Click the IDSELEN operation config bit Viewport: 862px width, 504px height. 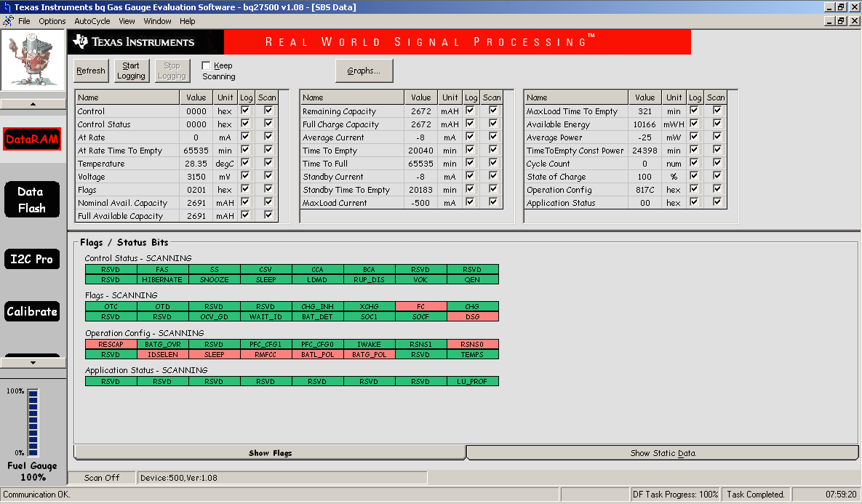162,355
